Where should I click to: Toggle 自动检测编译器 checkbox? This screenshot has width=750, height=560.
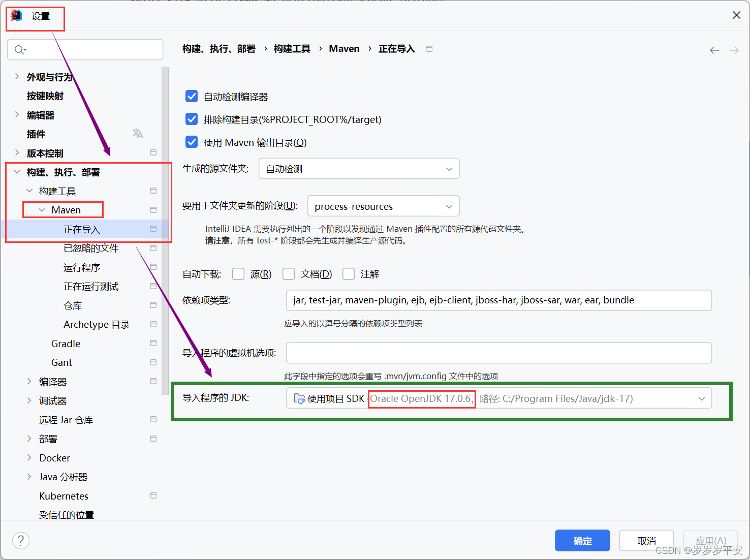(192, 96)
